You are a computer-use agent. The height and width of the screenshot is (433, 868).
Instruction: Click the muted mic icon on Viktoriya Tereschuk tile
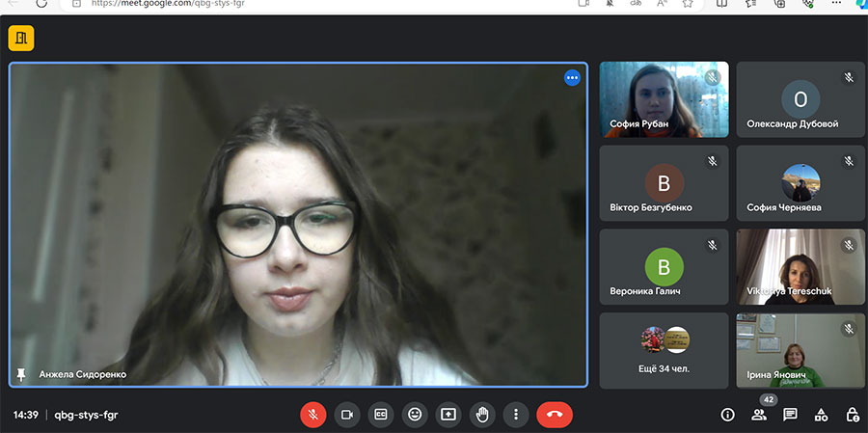(x=849, y=245)
